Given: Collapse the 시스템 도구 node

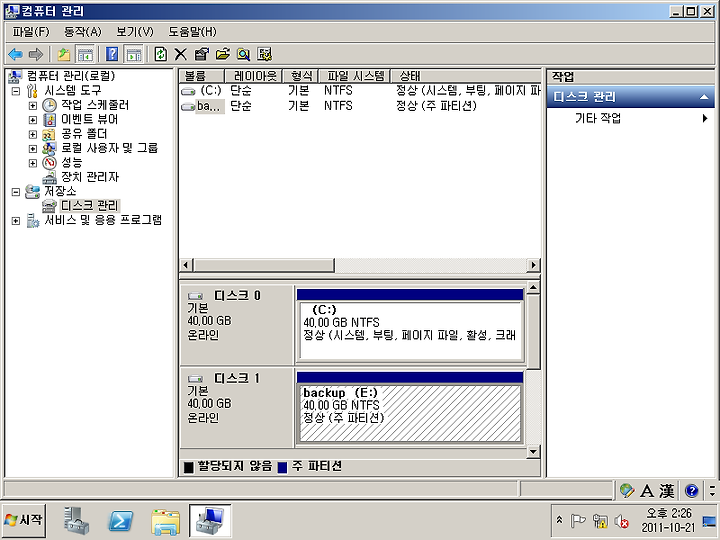Looking at the screenshot, I should point(16,91).
